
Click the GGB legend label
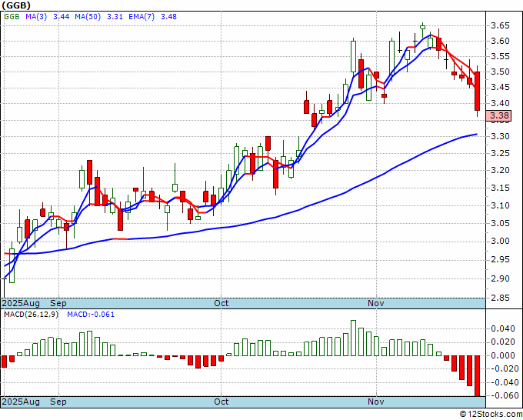tap(12, 16)
